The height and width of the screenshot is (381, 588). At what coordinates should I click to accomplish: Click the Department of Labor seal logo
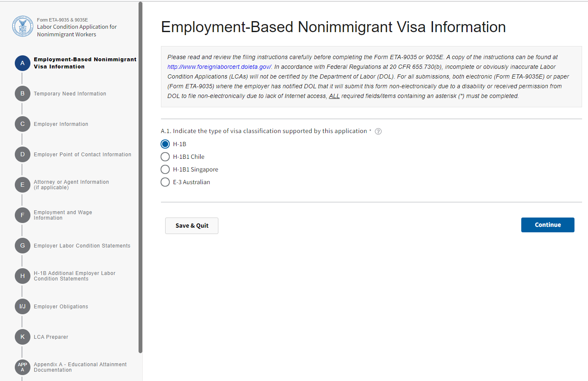pos(23,27)
